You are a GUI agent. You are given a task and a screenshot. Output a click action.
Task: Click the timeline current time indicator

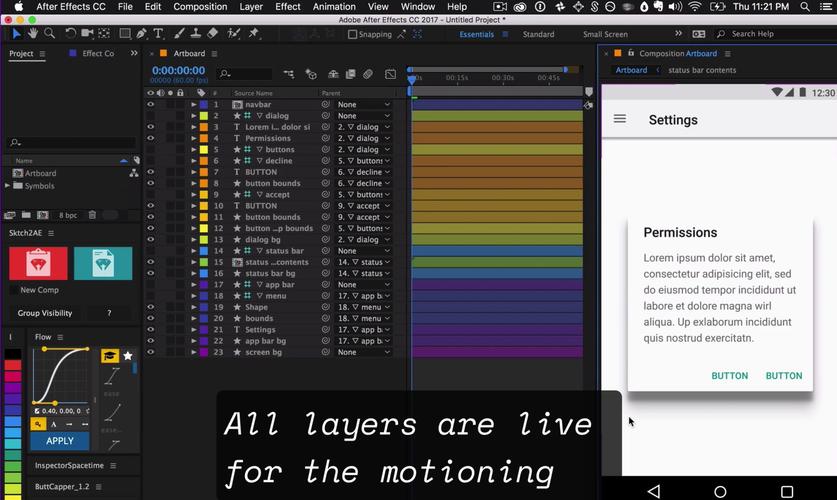(412, 80)
